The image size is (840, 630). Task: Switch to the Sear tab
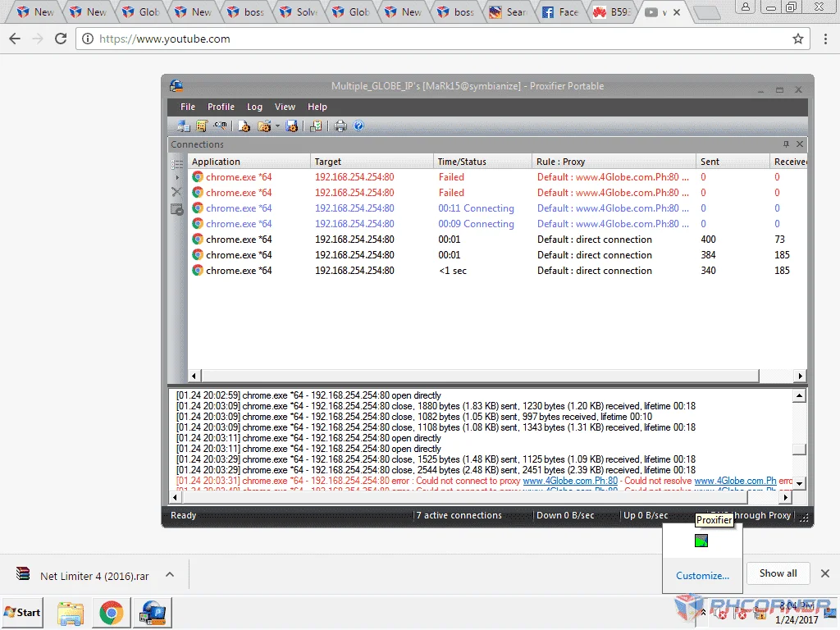point(509,11)
